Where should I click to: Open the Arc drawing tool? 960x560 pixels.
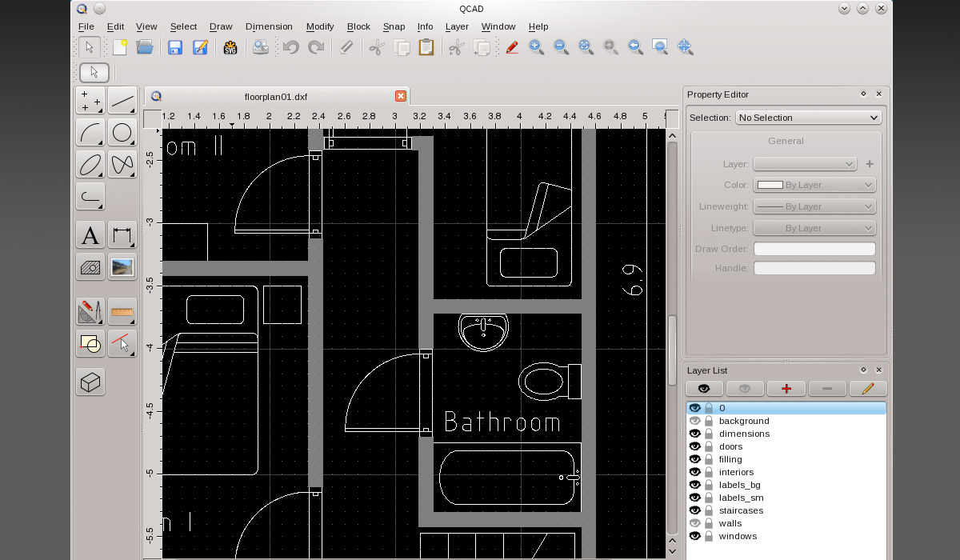point(90,133)
